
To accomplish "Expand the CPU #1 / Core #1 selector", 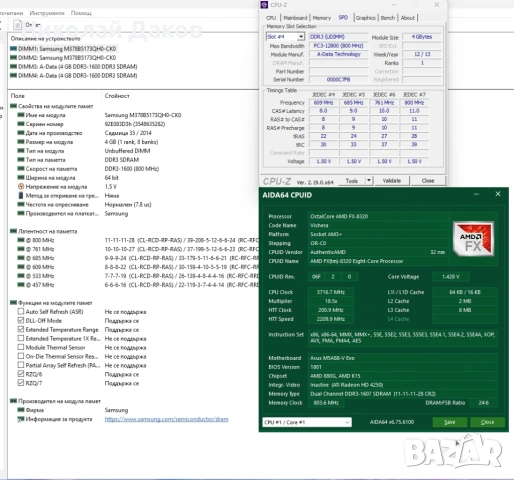I will point(307,422).
